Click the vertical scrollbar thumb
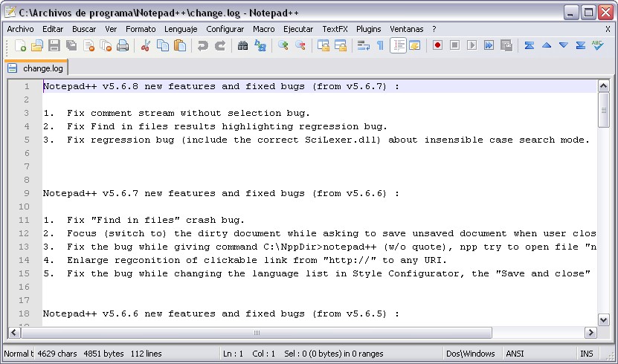 (x=603, y=110)
